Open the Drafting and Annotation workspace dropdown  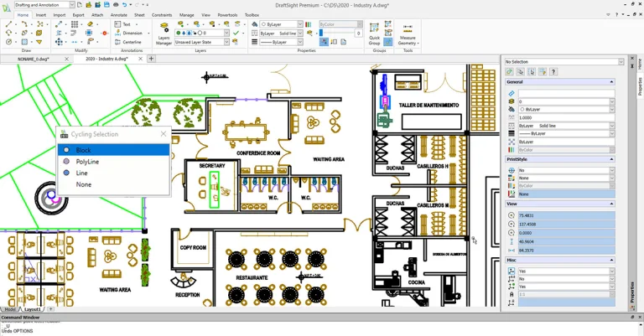[71, 5]
